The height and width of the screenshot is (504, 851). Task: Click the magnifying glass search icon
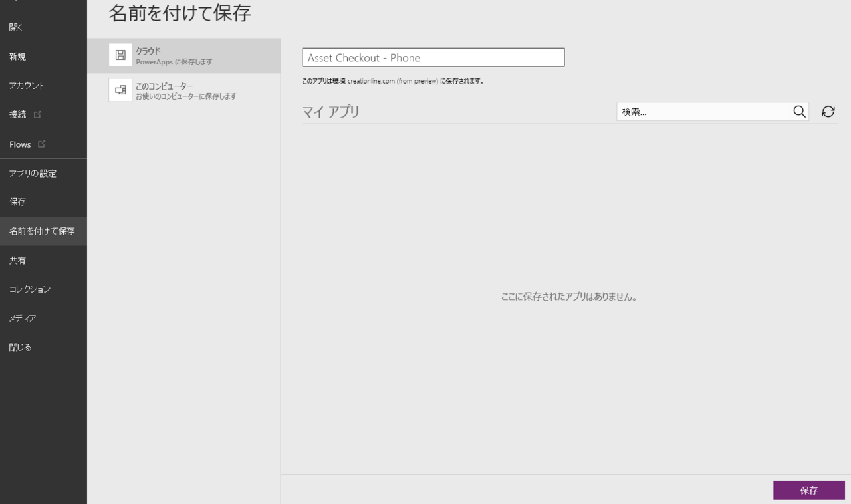pos(799,112)
